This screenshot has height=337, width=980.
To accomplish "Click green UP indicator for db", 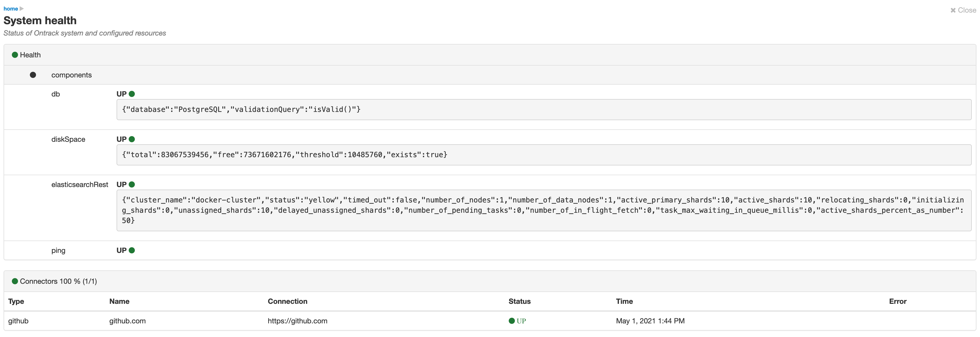I will point(132,94).
